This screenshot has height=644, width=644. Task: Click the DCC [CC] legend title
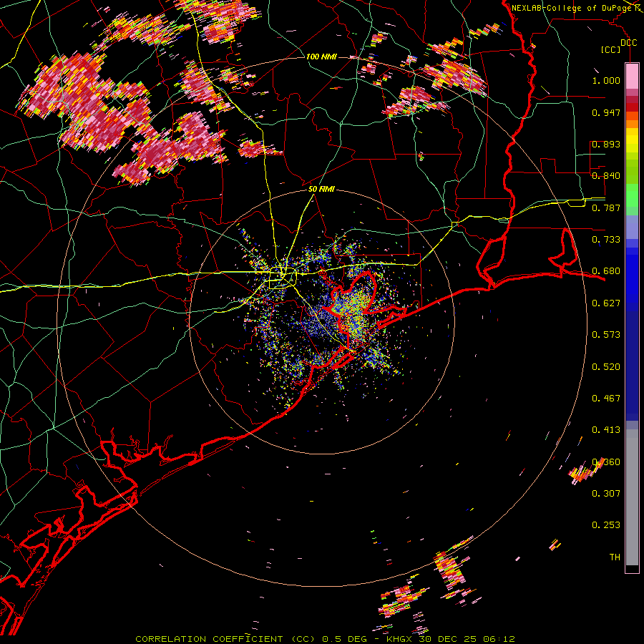[x=618, y=46]
